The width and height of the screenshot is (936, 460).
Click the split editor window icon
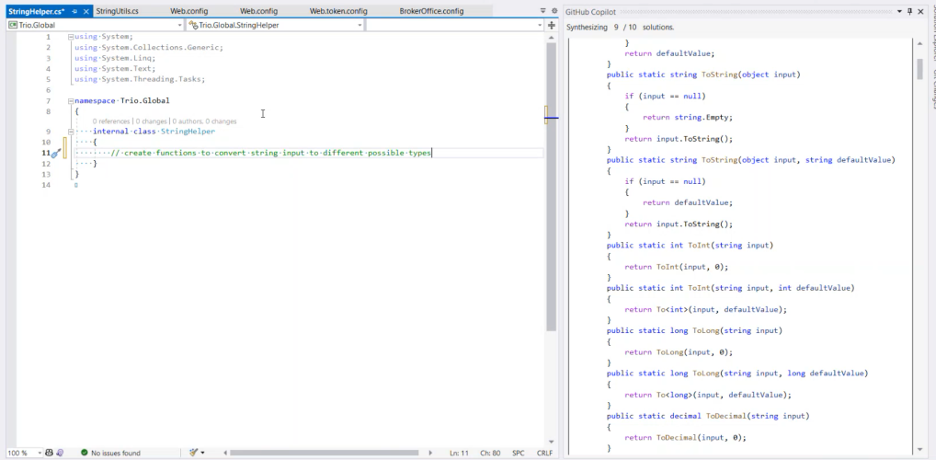552,25
